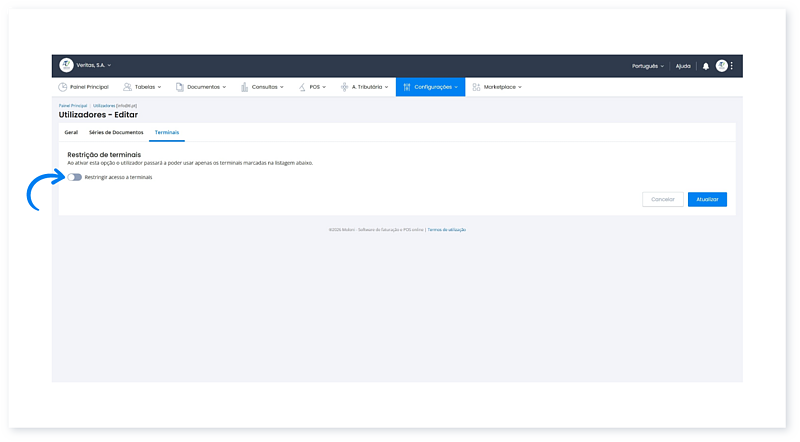Click the Ajuda help link
Image resolution: width=800 pixels, height=442 pixels.
[x=683, y=66]
